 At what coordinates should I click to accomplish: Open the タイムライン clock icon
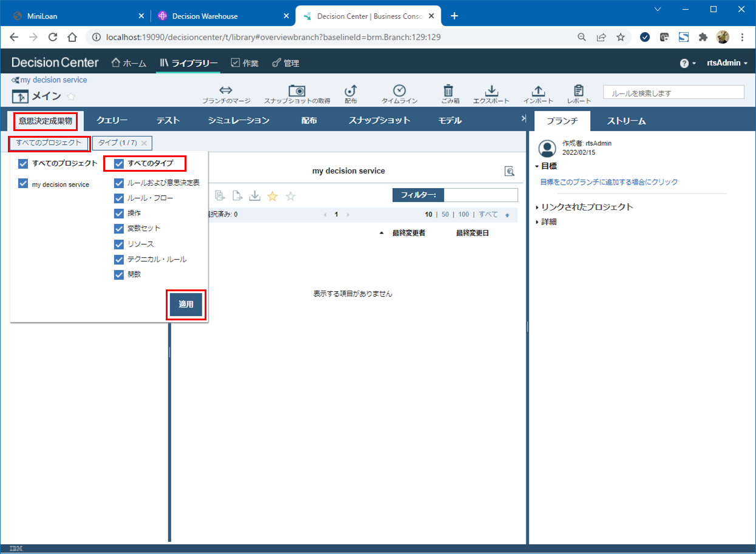click(399, 90)
